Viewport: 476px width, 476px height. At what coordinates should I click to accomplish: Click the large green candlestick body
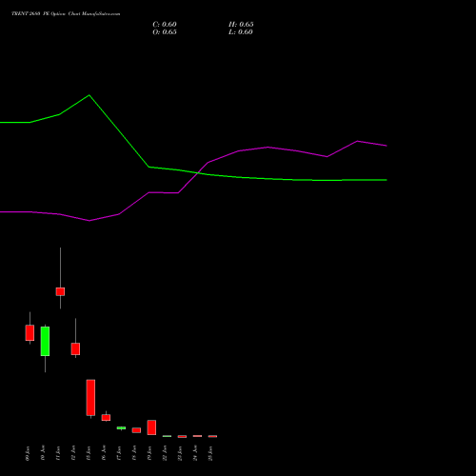45,341
